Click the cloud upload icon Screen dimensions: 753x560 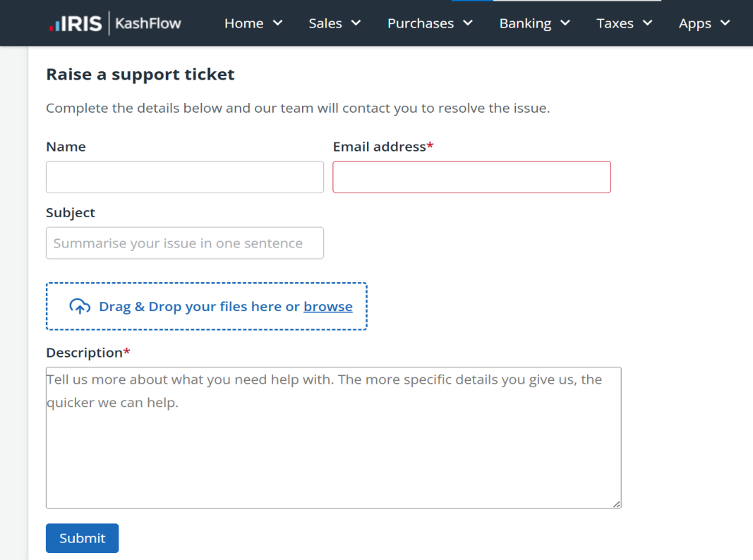pyautogui.click(x=80, y=306)
